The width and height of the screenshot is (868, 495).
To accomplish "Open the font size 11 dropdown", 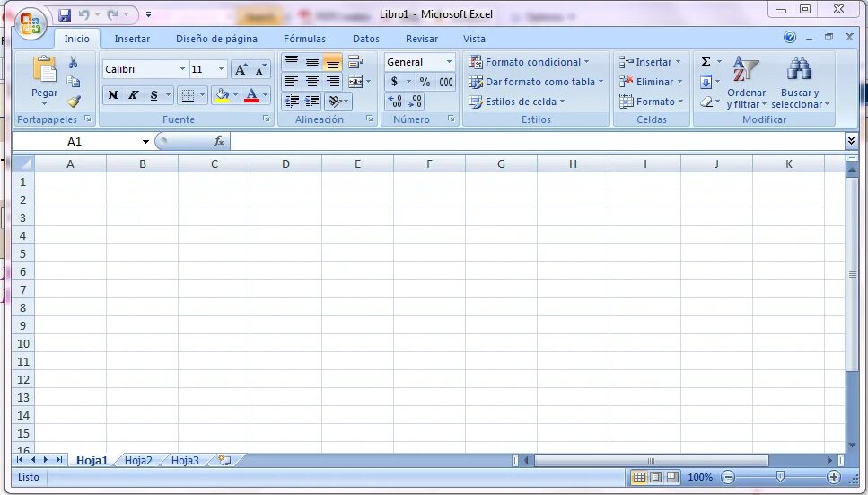I will 221,69.
